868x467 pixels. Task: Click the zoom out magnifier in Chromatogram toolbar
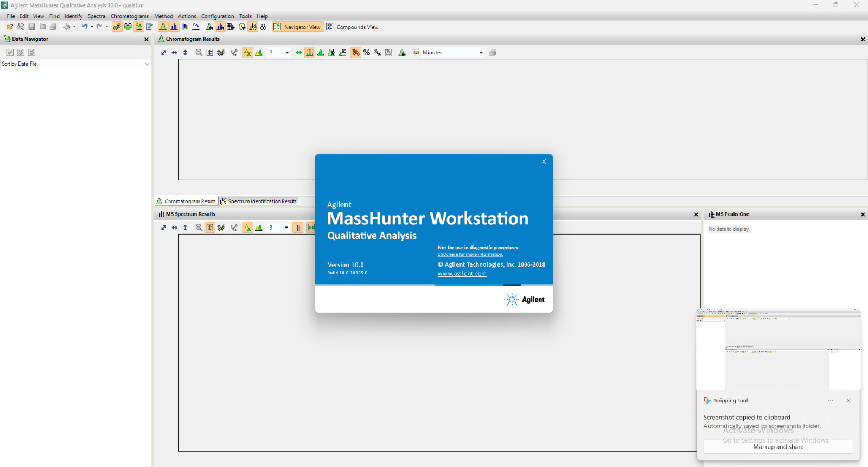(199, 53)
